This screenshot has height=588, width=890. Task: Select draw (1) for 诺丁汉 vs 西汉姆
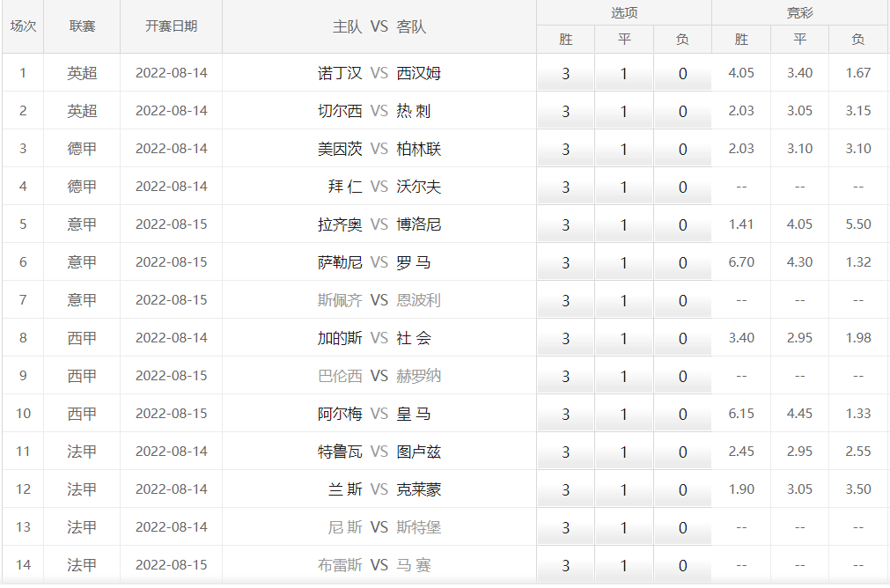pyautogui.click(x=624, y=73)
